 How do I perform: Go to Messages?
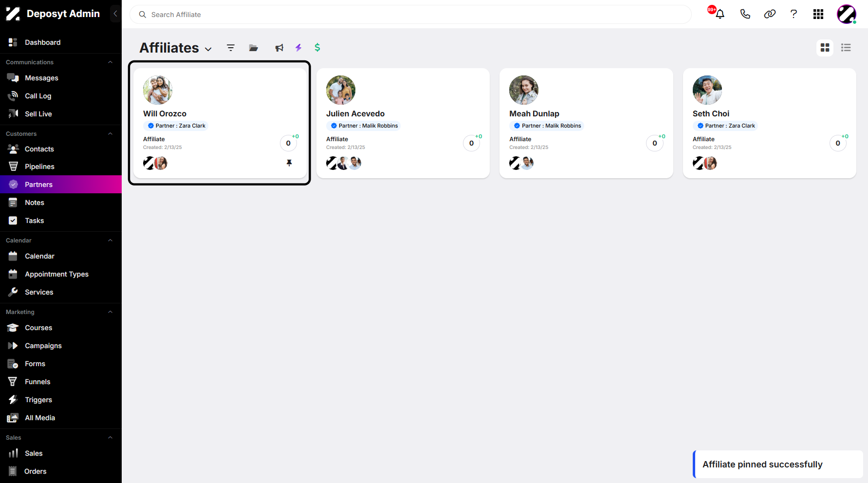[x=61, y=78]
